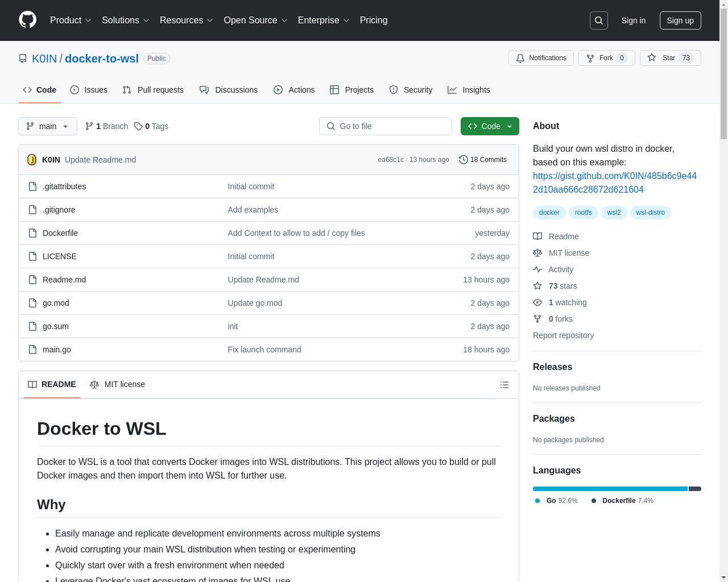Click the file icon beside Dockerfile

pos(32,233)
